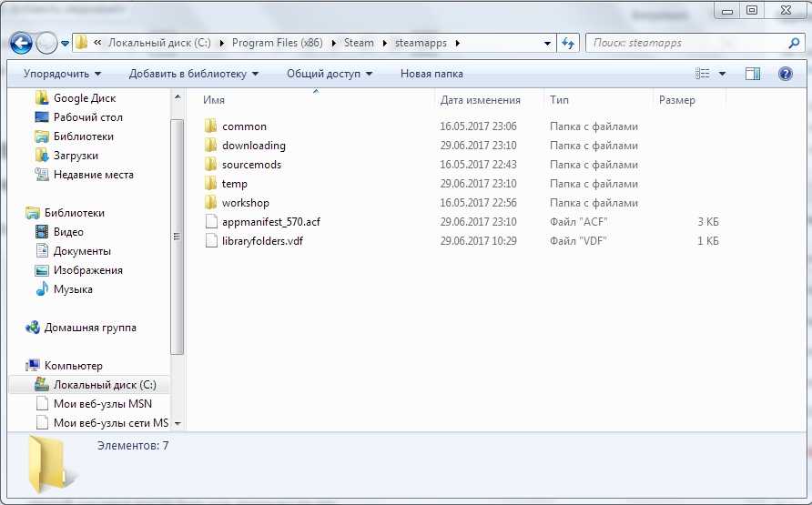Click the greyed Forward navigation arrow
The height and width of the screenshot is (505, 812).
[46, 43]
